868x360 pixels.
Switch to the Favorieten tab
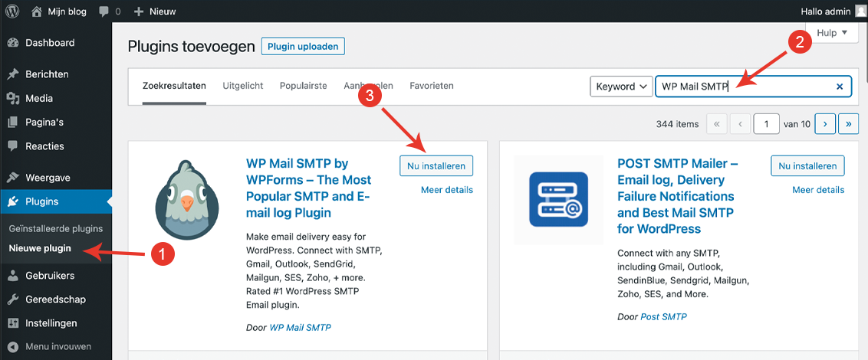(432, 86)
